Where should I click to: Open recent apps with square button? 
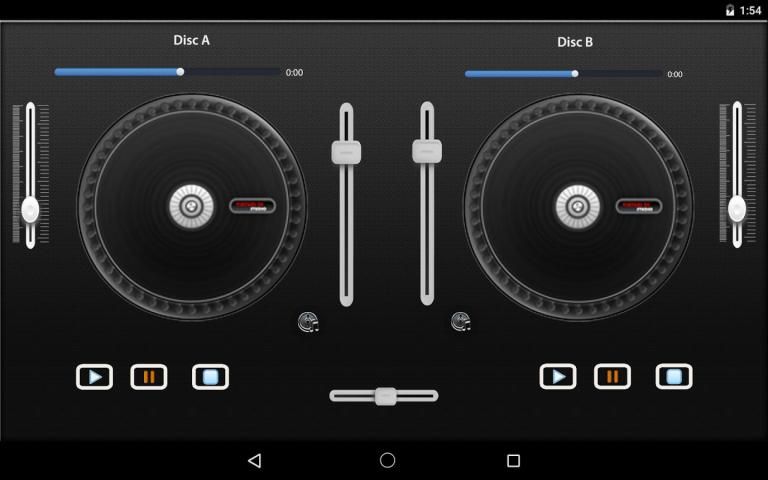pos(513,460)
